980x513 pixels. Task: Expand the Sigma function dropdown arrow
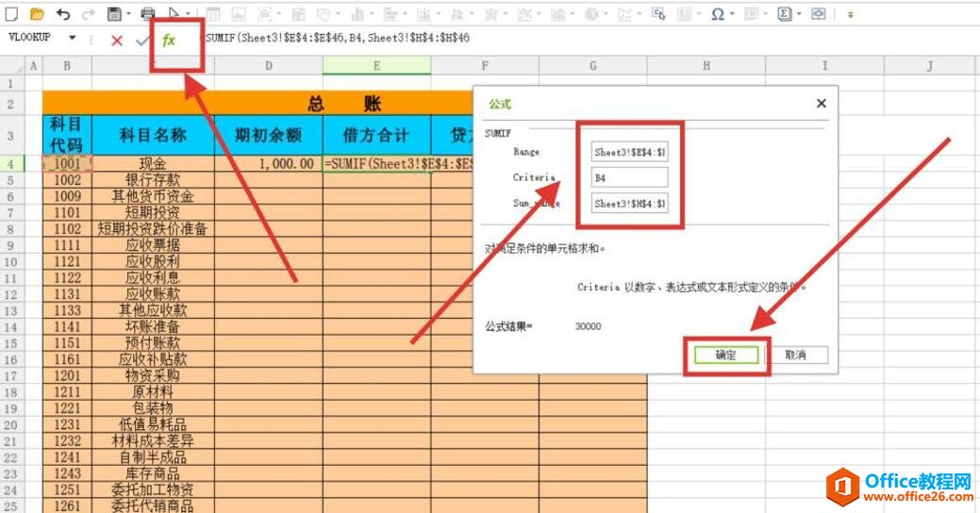(798, 14)
